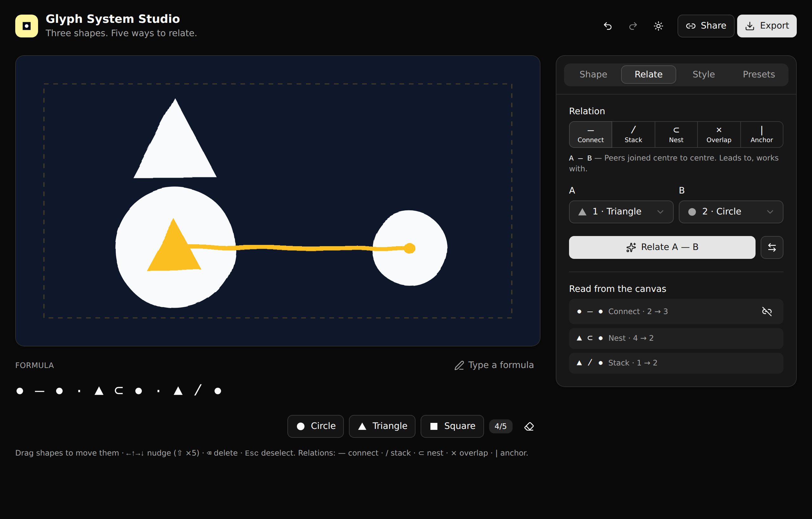The image size is (812, 519).
Task: Select the Stack relation option
Action: click(633, 135)
